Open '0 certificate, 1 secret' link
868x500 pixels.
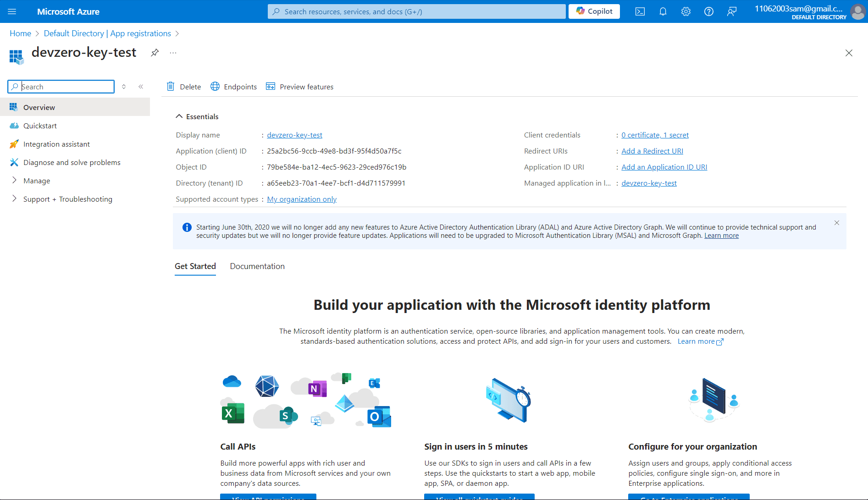655,135
